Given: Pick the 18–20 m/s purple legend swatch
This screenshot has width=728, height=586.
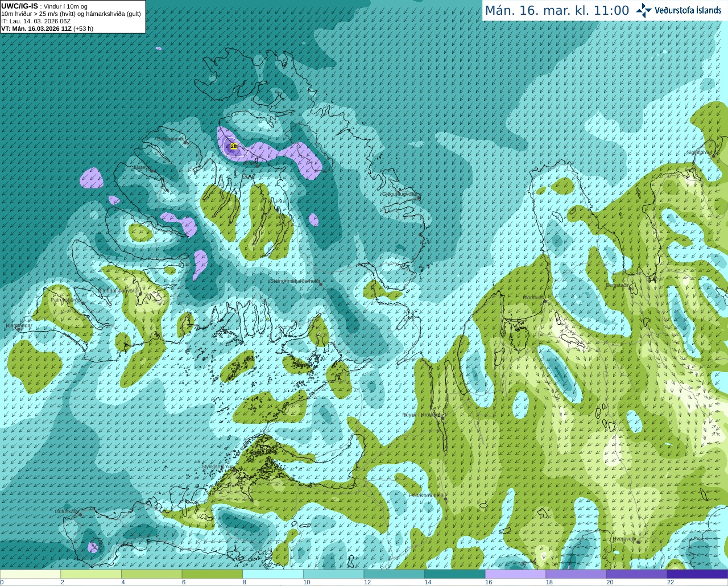Looking at the screenshot, I should click(576, 574).
